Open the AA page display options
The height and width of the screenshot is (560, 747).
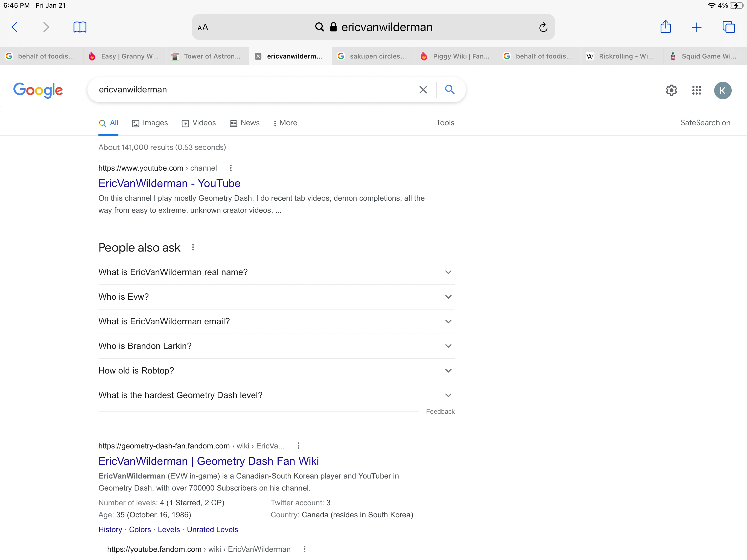pos(203,27)
